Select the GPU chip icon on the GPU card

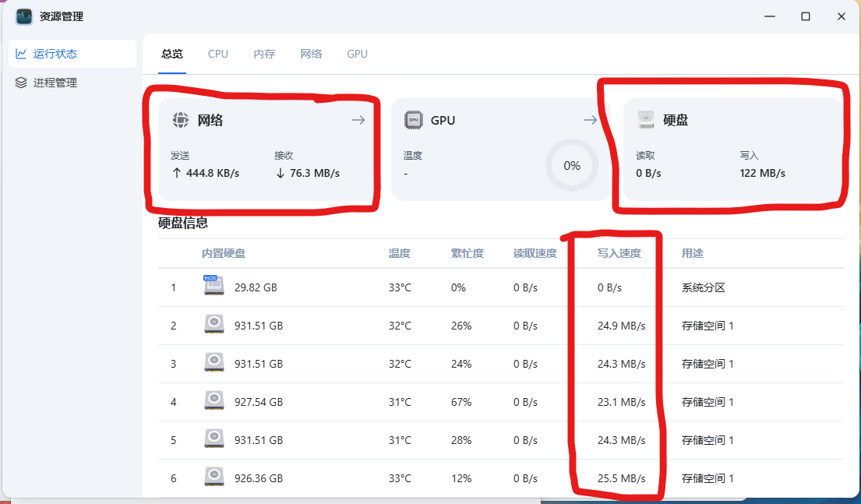(412, 120)
